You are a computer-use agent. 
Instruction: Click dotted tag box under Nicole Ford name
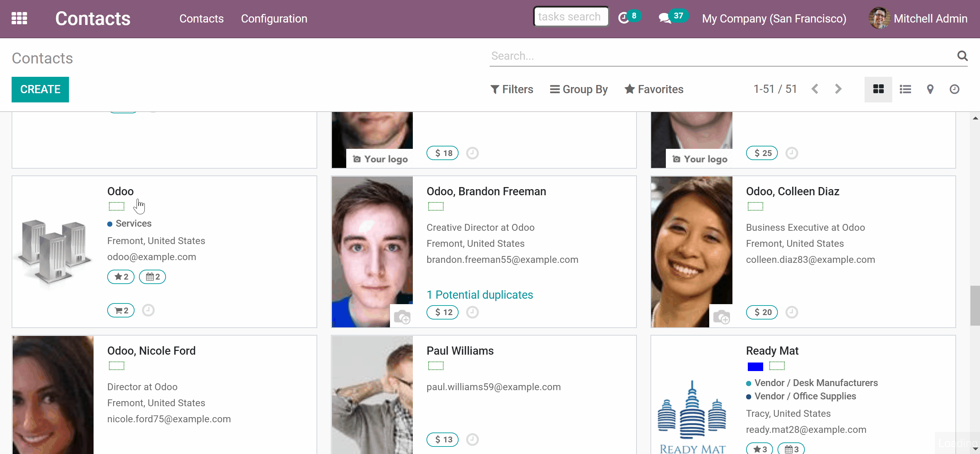pos(116,366)
